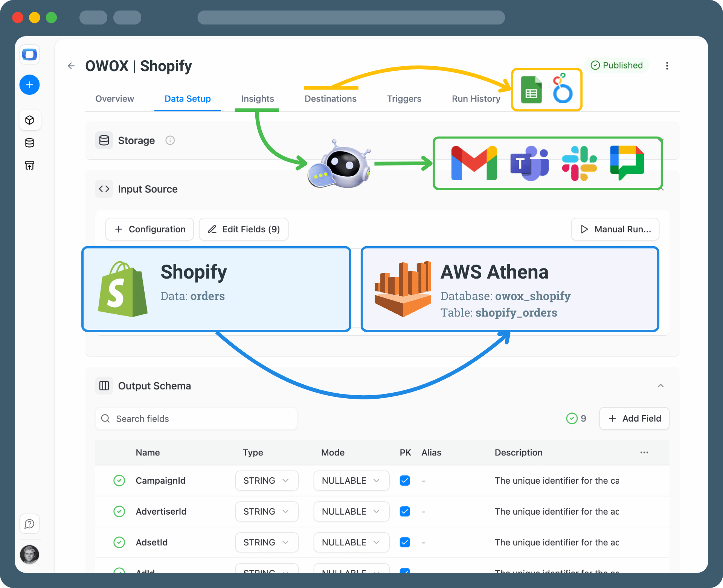Uncheck the PK checkbox for CampaignId
The image size is (723, 588).
[x=405, y=481]
